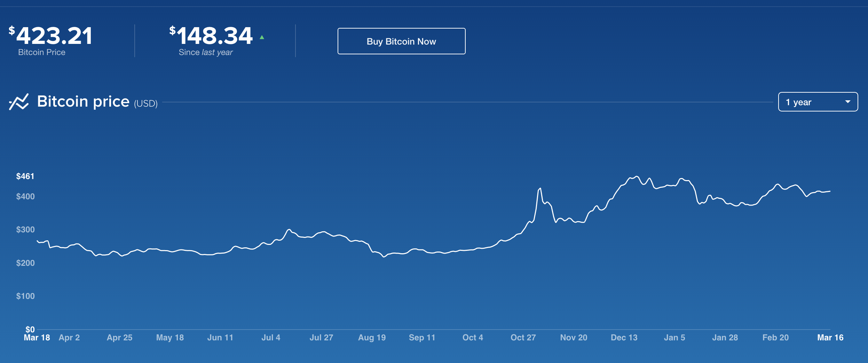This screenshot has width=868, height=363.
Task: Select the $400 y-axis label
Action: point(25,196)
